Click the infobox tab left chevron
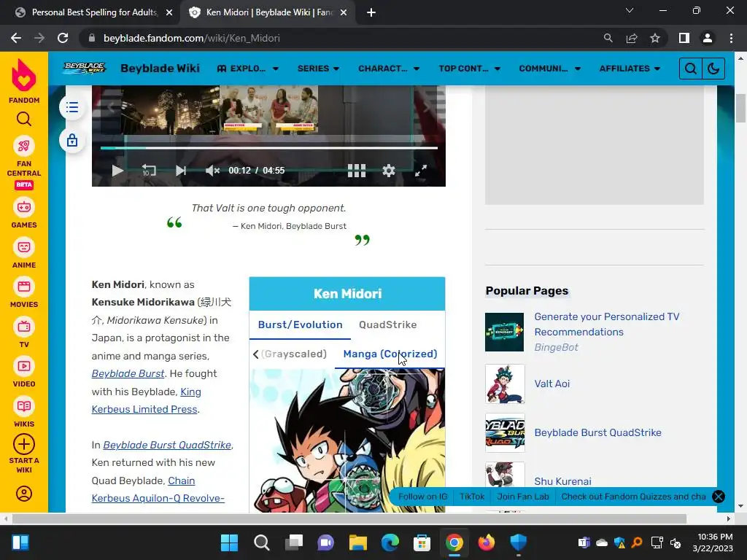The width and height of the screenshot is (747, 560). tap(256, 354)
